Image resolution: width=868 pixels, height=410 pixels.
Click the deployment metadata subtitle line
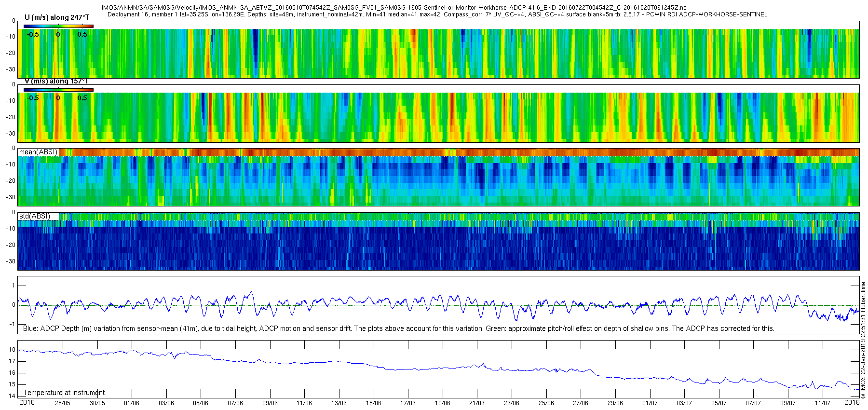[437, 14]
